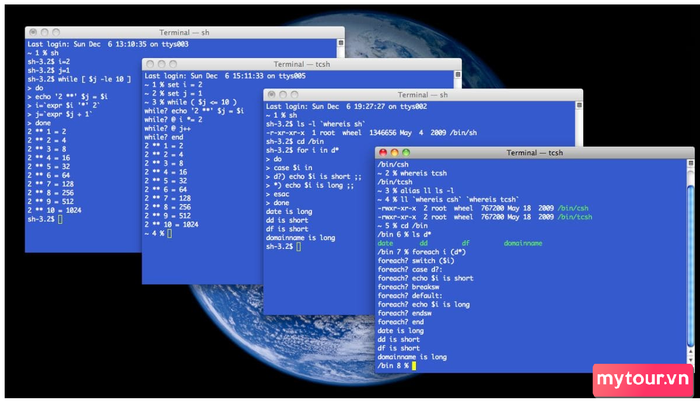This screenshot has height=405, width=700.
Task: Click the line '~ 3 % alias ll ls -l'
Action: (x=416, y=191)
